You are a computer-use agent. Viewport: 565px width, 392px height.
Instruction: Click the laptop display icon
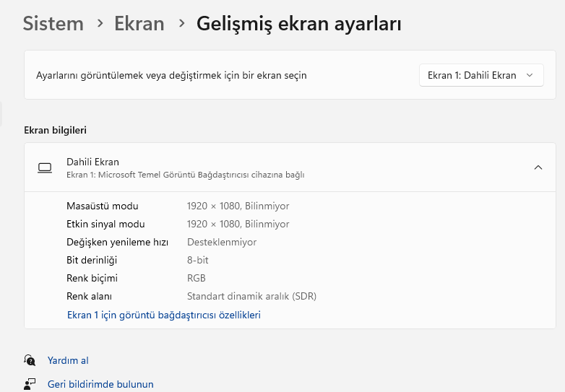(x=45, y=167)
